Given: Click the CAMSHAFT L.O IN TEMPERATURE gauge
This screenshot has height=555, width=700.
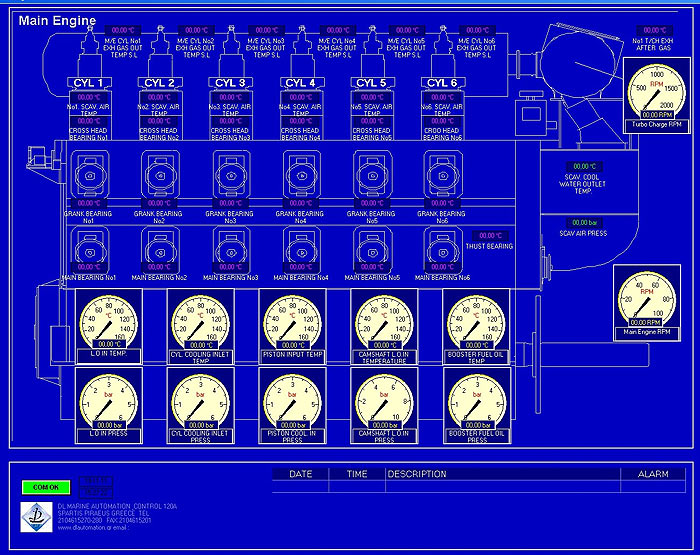Looking at the screenshot, I should pyautogui.click(x=385, y=324).
